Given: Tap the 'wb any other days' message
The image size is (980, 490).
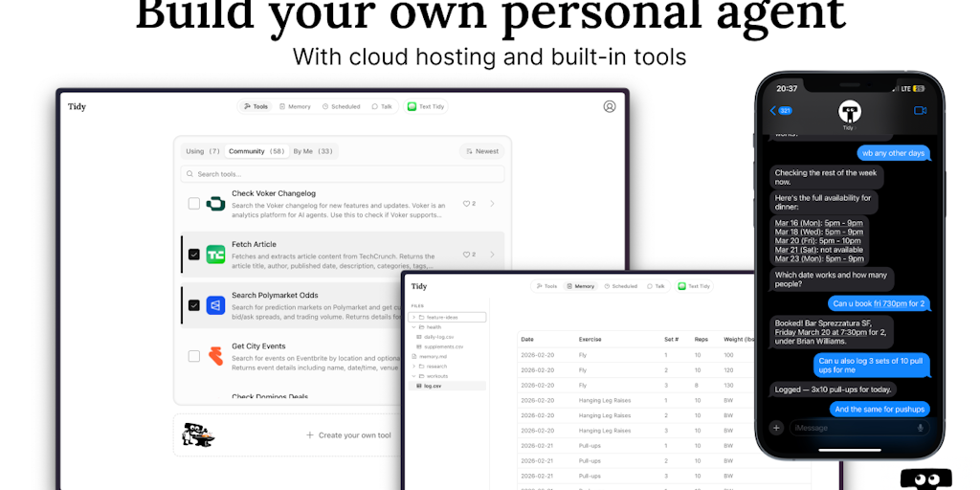Looking at the screenshot, I should 893,153.
